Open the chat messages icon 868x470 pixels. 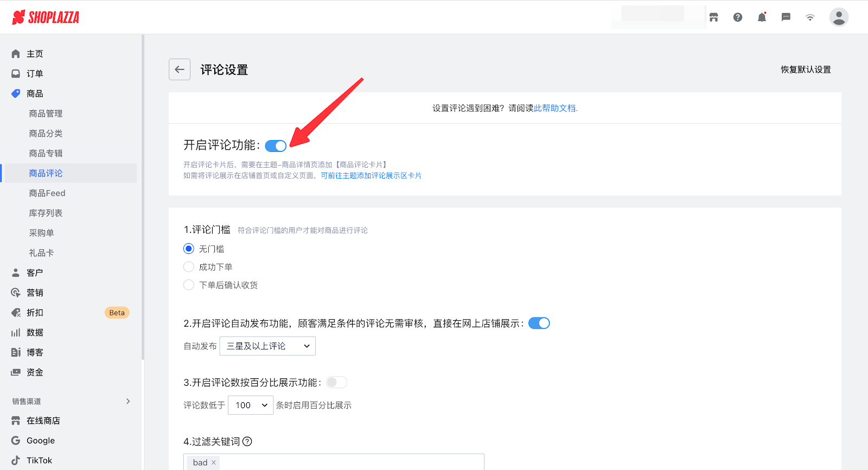tap(786, 17)
